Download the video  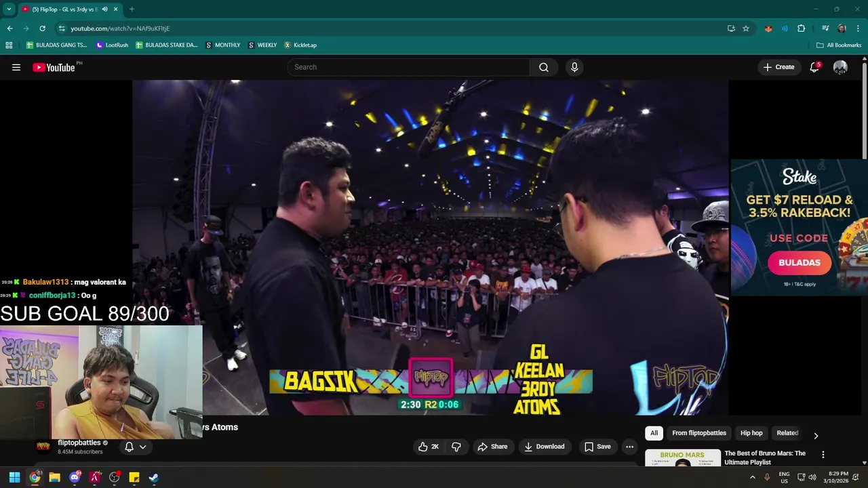tap(544, 447)
